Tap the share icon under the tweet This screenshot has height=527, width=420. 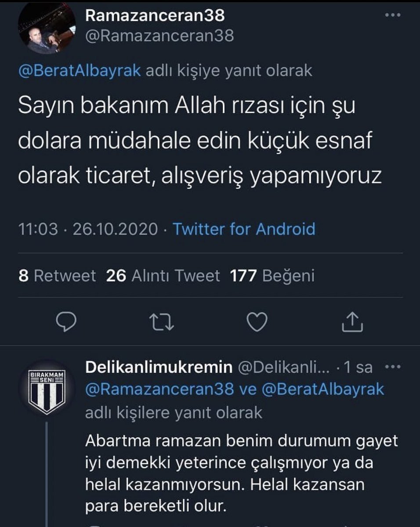point(353,323)
